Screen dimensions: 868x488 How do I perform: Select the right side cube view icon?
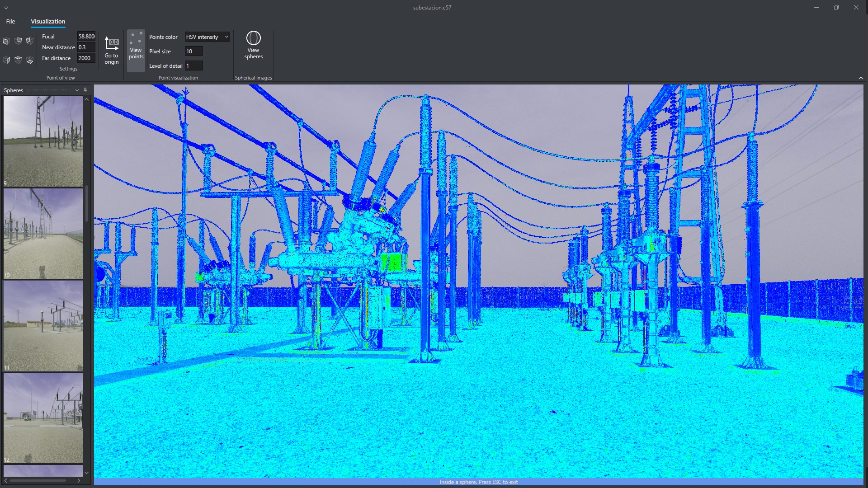click(x=6, y=60)
